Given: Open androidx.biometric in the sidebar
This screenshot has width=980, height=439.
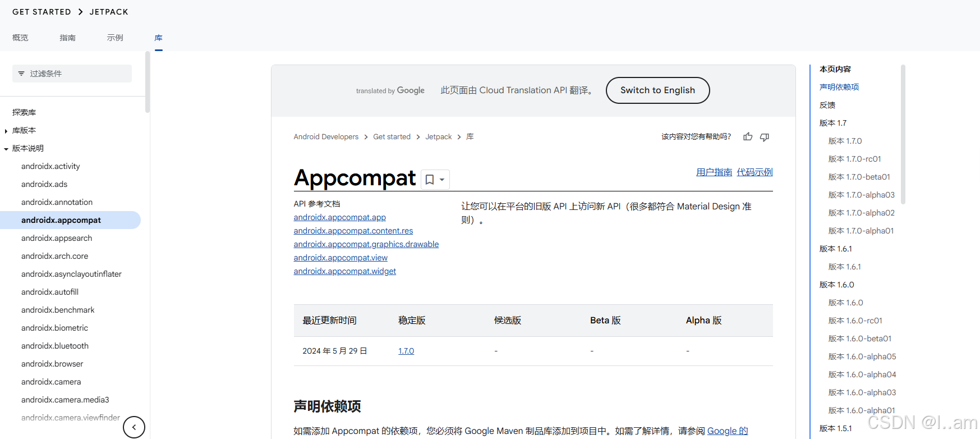Looking at the screenshot, I should coord(54,328).
